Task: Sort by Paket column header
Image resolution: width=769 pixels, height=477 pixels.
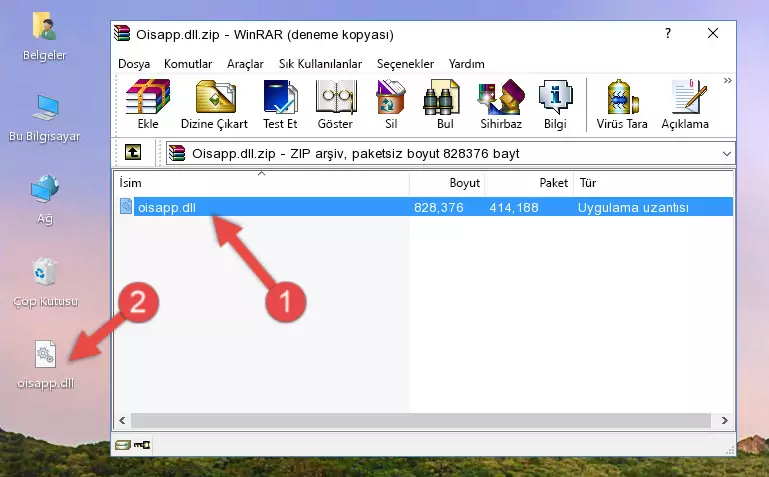Action: pos(529,182)
